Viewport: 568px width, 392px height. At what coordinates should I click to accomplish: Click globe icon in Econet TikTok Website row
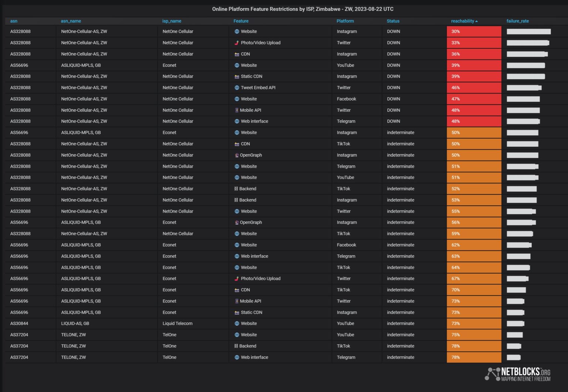pos(237,268)
